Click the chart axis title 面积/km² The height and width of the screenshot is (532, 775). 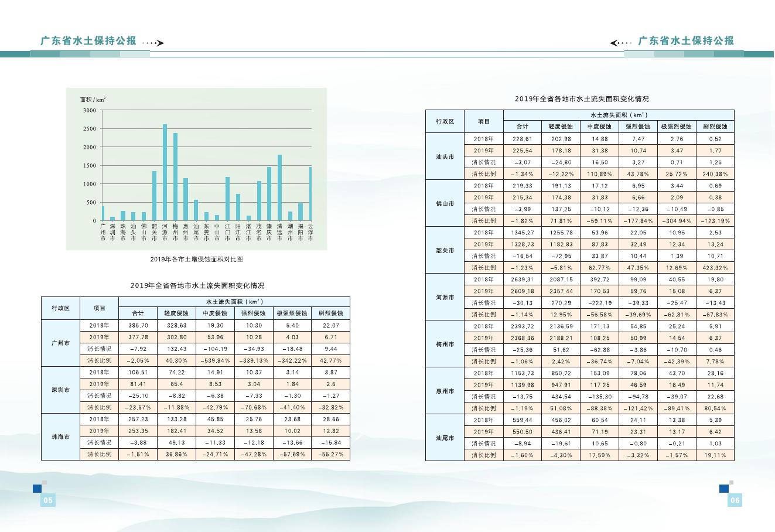tap(93, 99)
